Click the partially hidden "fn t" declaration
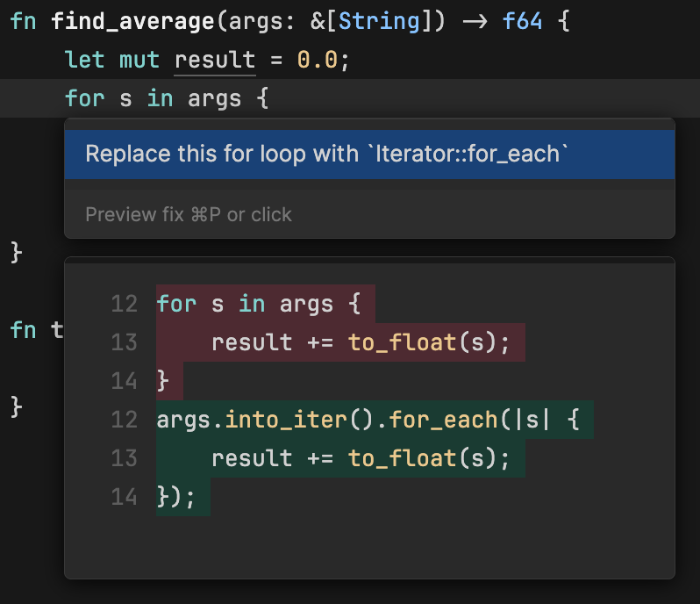The image size is (700, 604). point(35,329)
